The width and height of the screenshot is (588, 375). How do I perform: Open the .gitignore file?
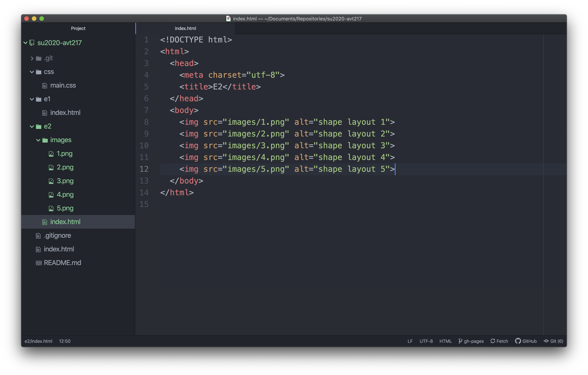click(x=57, y=236)
